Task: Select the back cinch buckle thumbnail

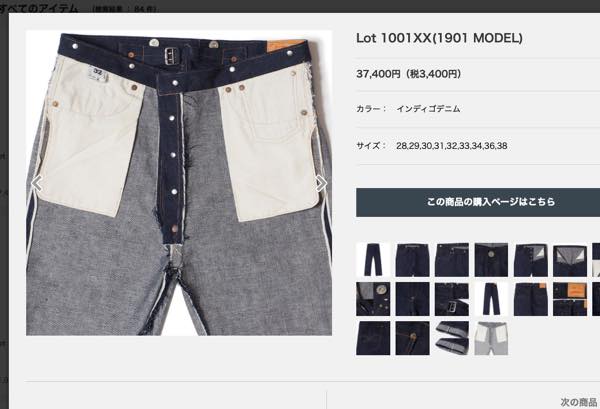Action: [x=452, y=299]
